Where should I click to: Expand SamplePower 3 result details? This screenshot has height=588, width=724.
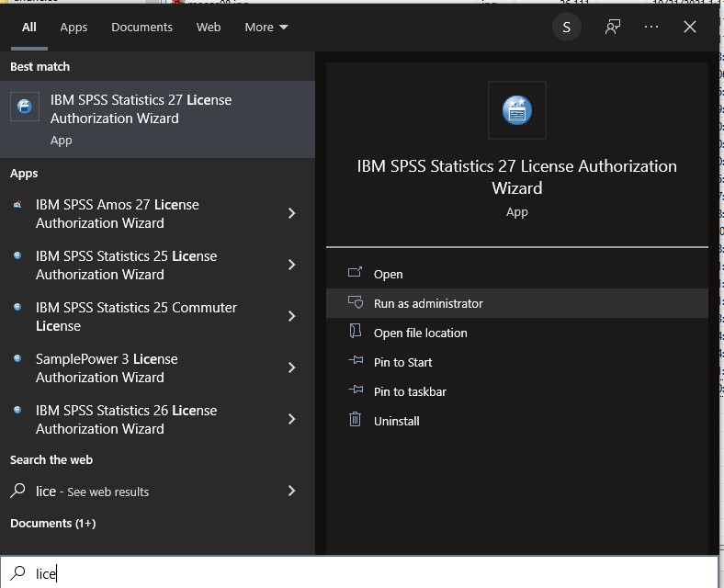click(291, 367)
